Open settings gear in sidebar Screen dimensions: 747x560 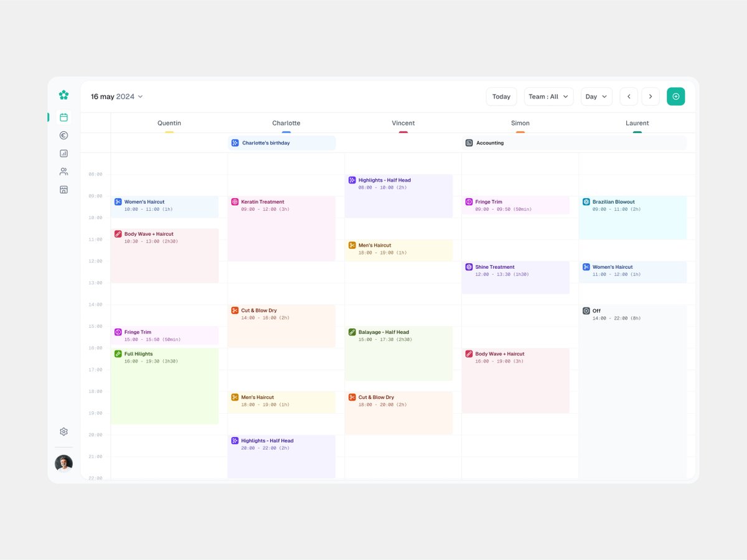pyautogui.click(x=63, y=431)
